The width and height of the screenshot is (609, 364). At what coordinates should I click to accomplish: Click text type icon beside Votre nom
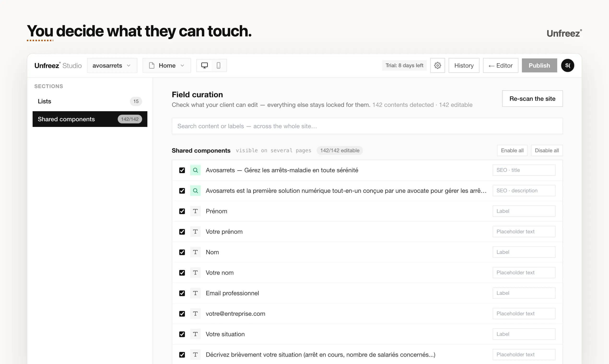195,273
